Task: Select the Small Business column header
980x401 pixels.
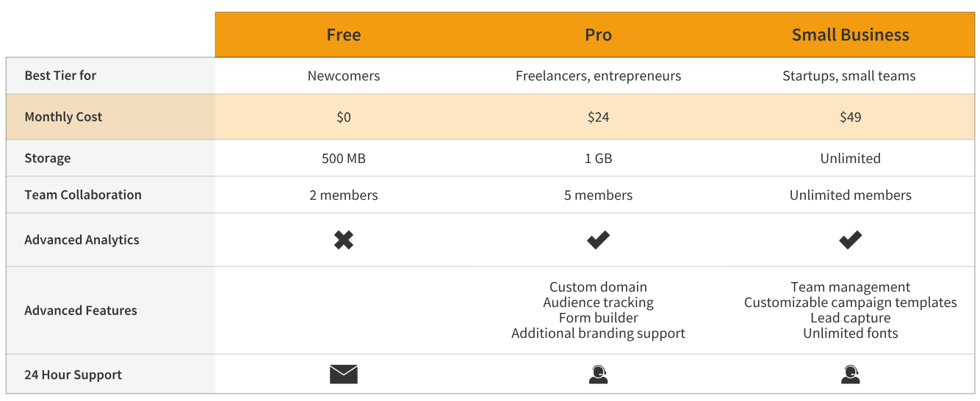Action: point(850,35)
